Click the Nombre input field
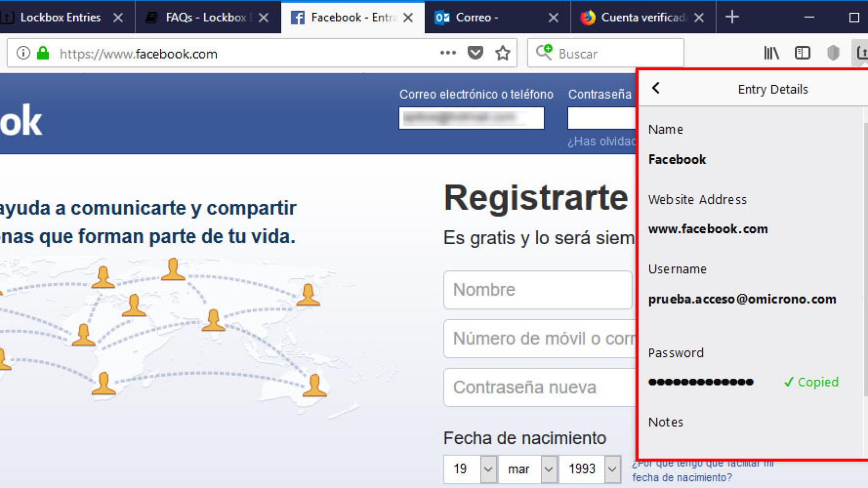This screenshot has height=488, width=868. coord(537,290)
